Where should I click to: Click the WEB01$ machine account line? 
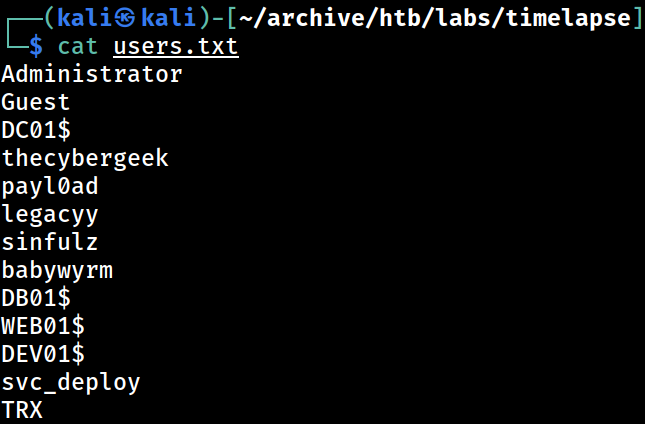tap(43, 326)
